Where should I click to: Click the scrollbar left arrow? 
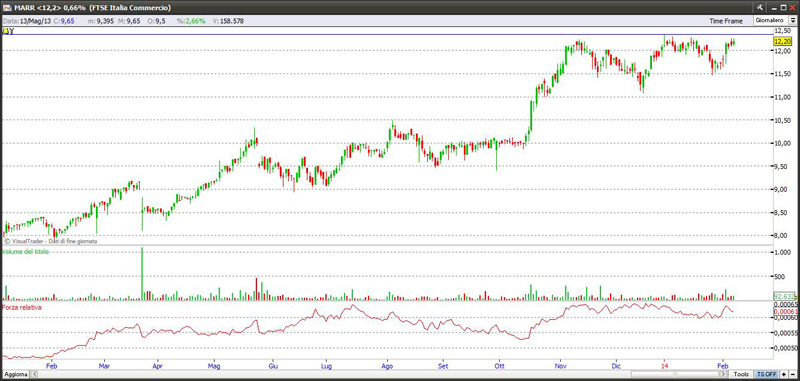pos(34,375)
